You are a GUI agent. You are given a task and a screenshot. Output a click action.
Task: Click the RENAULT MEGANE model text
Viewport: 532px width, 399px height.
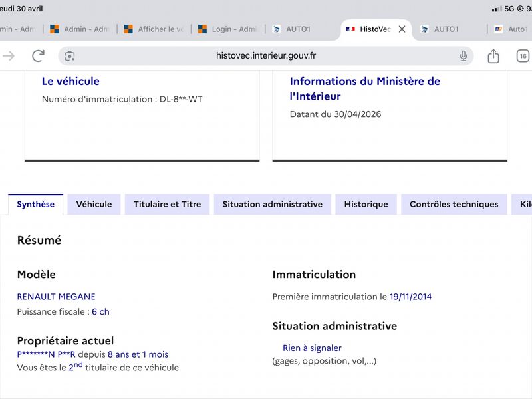click(57, 297)
